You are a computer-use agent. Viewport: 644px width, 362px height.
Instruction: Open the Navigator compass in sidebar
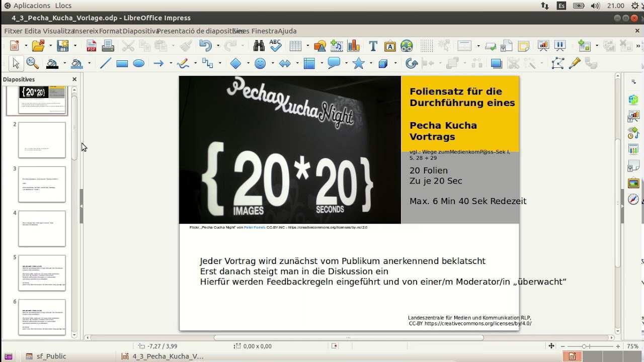click(633, 200)
